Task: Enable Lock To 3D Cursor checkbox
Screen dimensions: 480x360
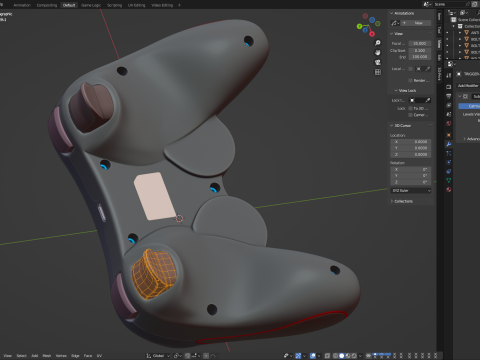Action: pyautogui.click(x=411, y=108)
